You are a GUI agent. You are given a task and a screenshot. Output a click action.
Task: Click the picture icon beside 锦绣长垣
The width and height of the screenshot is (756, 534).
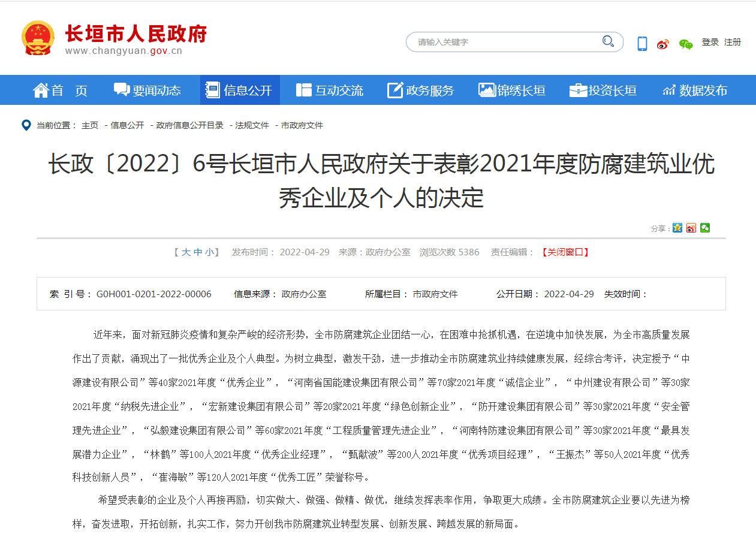(x=487, y=90)
